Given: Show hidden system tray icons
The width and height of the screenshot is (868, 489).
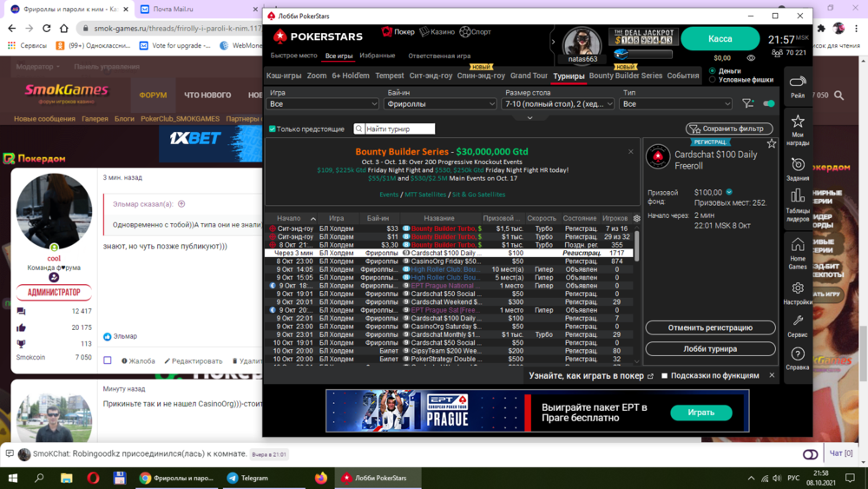Looking at the screenshot, I should point(751,478).
